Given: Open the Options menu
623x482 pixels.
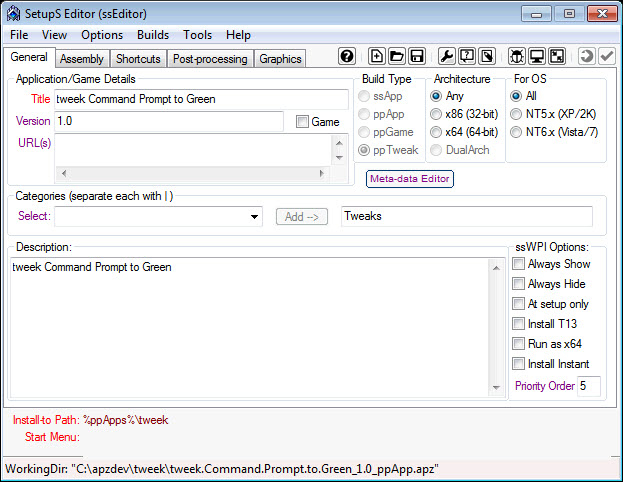Looking at the screenshot, I should tap(102, 35).
